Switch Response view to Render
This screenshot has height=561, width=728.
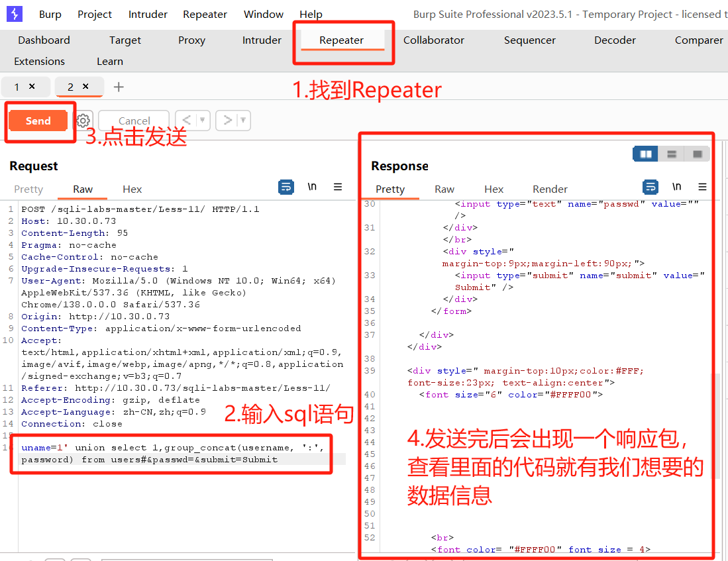(x=550, y=189)
